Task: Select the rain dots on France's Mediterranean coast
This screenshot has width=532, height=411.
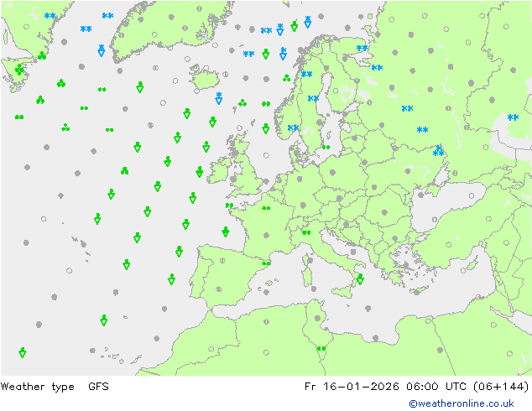Action: pos(266,263)
